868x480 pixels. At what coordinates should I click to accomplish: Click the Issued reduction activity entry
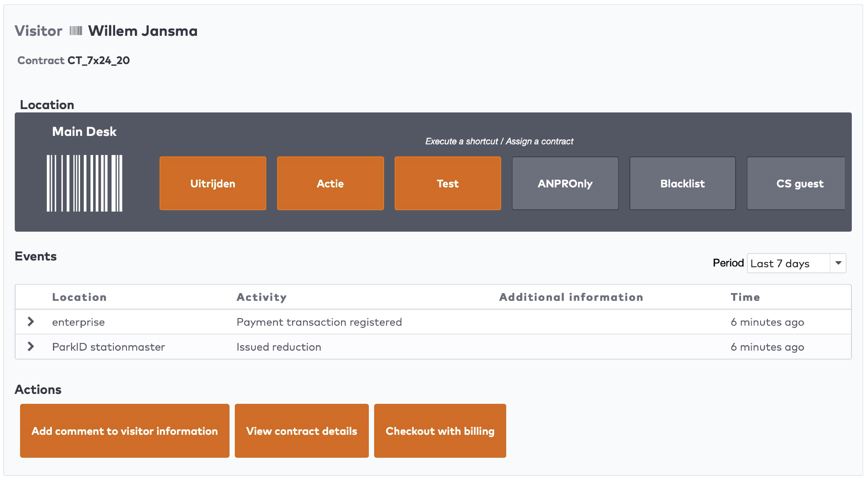coord(279,347)
